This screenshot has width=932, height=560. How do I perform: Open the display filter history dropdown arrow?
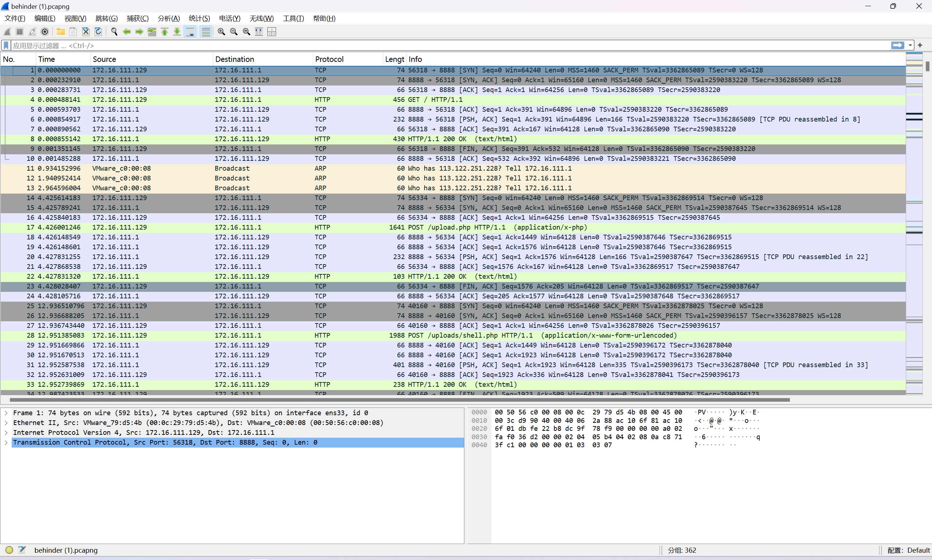coord(911,45)
